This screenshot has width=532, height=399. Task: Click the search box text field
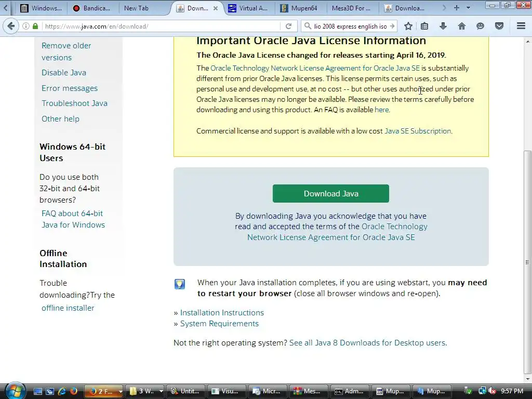click(x=350, y=26)
